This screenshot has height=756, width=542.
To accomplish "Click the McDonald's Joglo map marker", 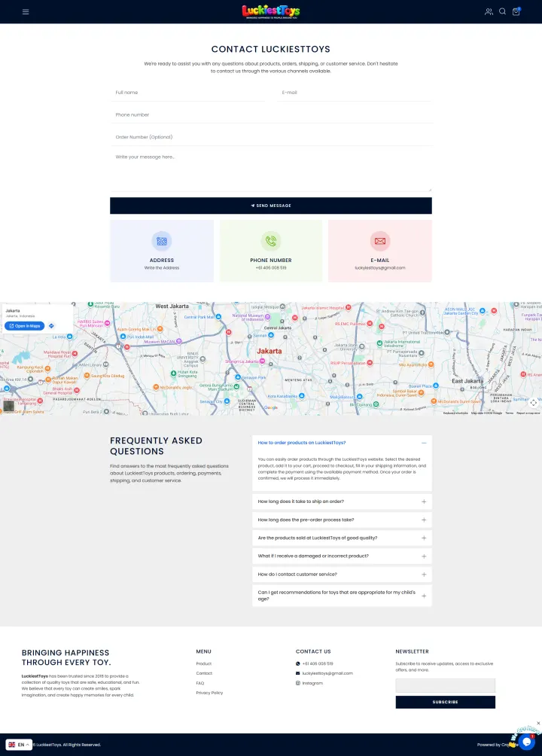I will 156,387.
